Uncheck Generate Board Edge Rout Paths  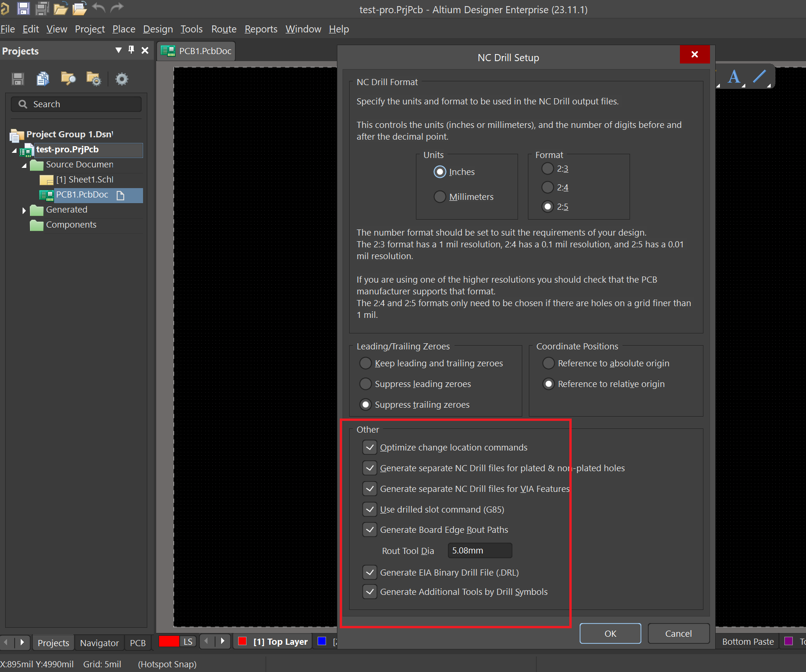pyautogui.click(x=370, y=530)
